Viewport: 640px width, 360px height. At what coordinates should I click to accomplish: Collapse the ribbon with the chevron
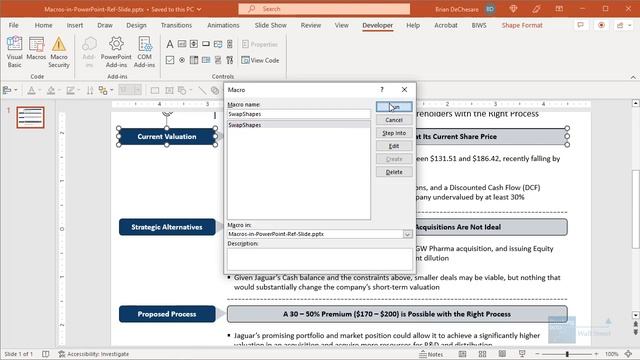coord(633,77)
